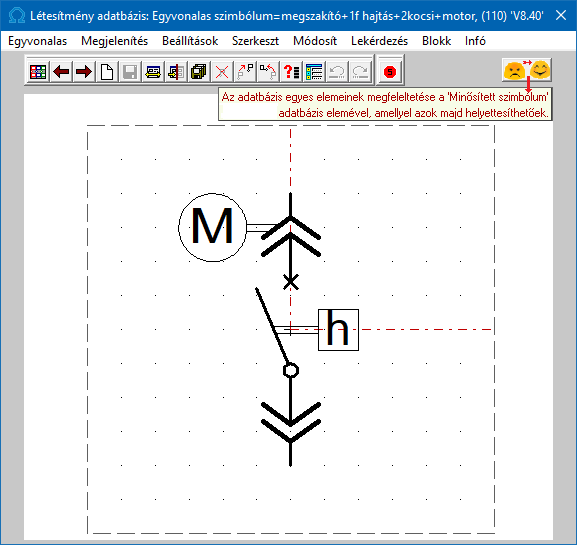
Task: Create a new blank page element
Action: [x=107, y=72]
